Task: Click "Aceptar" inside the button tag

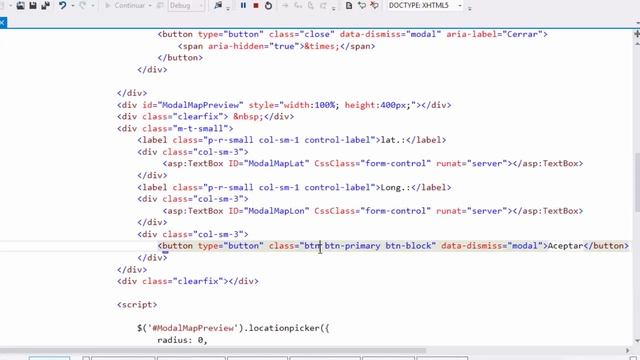Action: (x=565, y=246)
